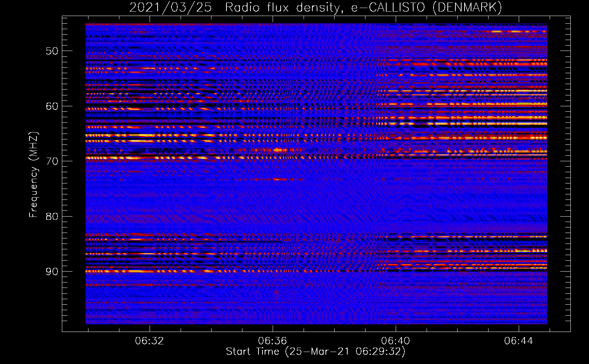Click the 06:32 time tick label
Viewport: 589px width, 364px height.
pyautogui.click(x=149, y=341)
